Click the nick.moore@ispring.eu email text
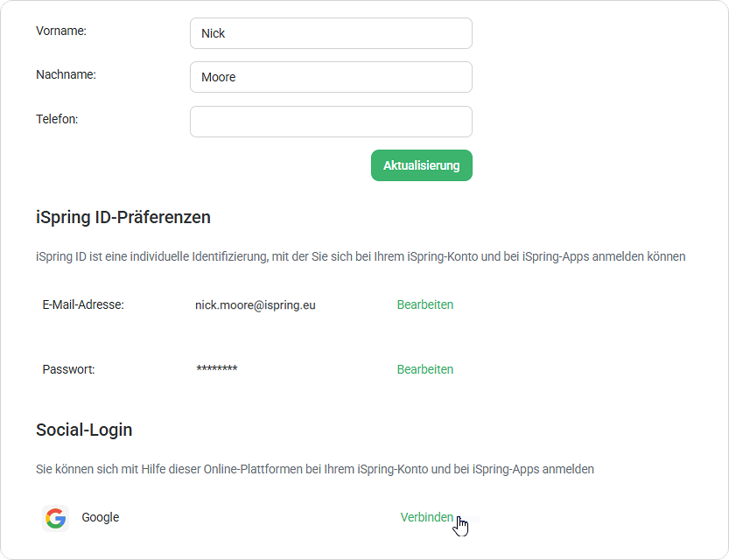The width and height of the screenshot is (729, 560). pyautogui.click(x=256, y=304)
